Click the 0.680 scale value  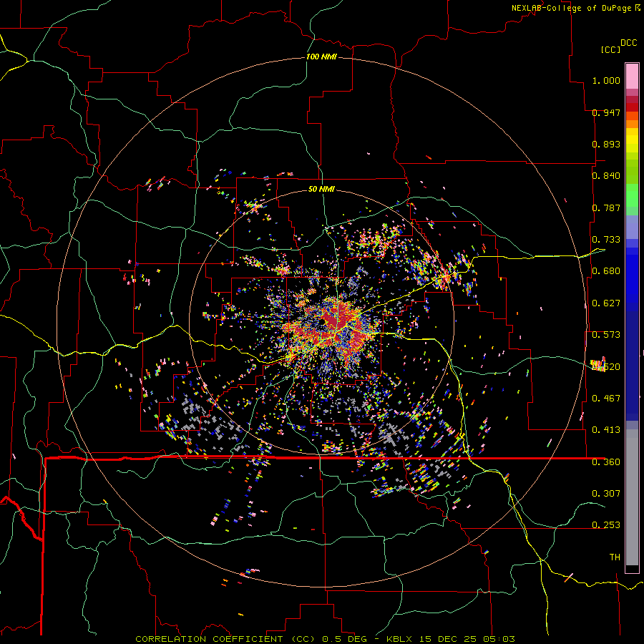click(606, 271)
